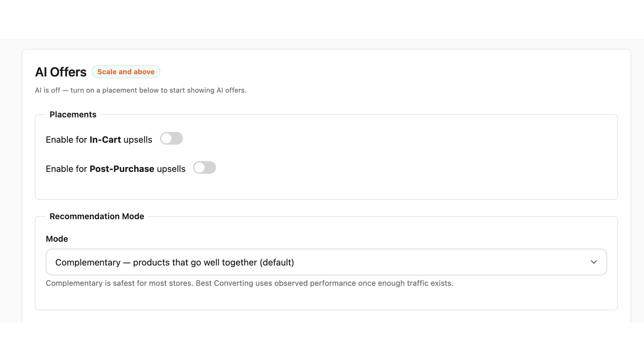Open the Mode dropdown menu
The height and width of the screenshot is (362, 644).
click(x=326, y=262)
